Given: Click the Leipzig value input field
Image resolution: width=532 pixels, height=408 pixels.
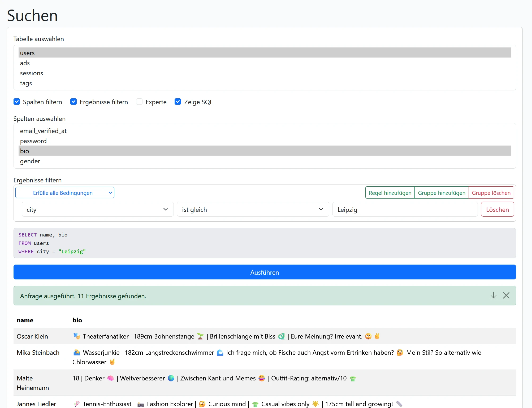Looking at the screenshot, I should [x=405, y=209].
